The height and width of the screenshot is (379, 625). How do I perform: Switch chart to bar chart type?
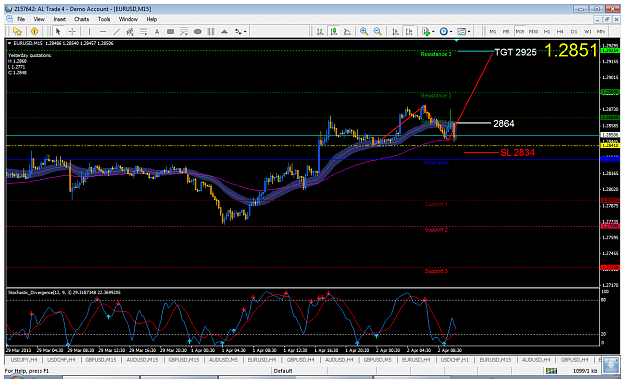pyautogui.click(x=320, y=31)
